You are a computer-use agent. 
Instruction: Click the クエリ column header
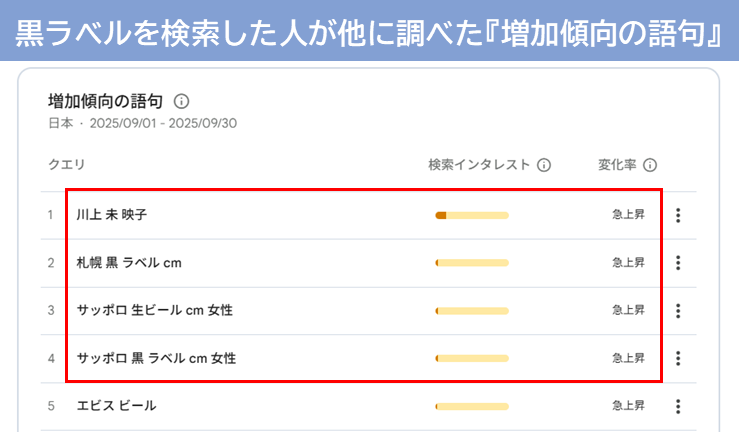coord(66,165)
